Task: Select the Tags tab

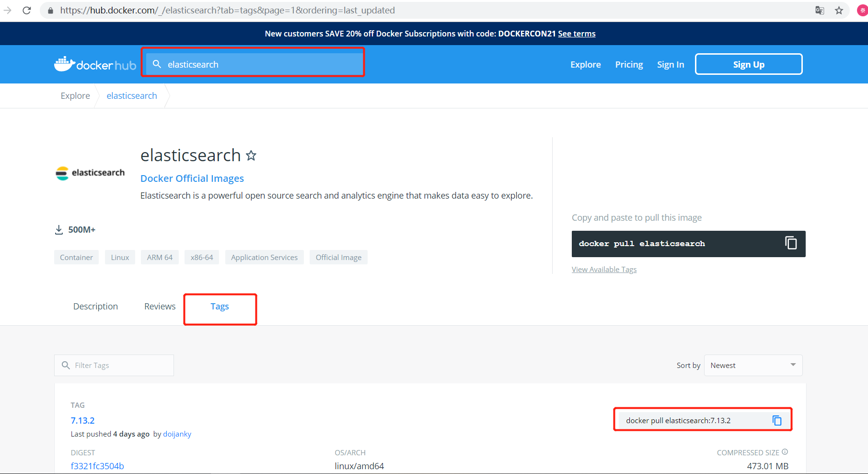Action: (220, 307)
